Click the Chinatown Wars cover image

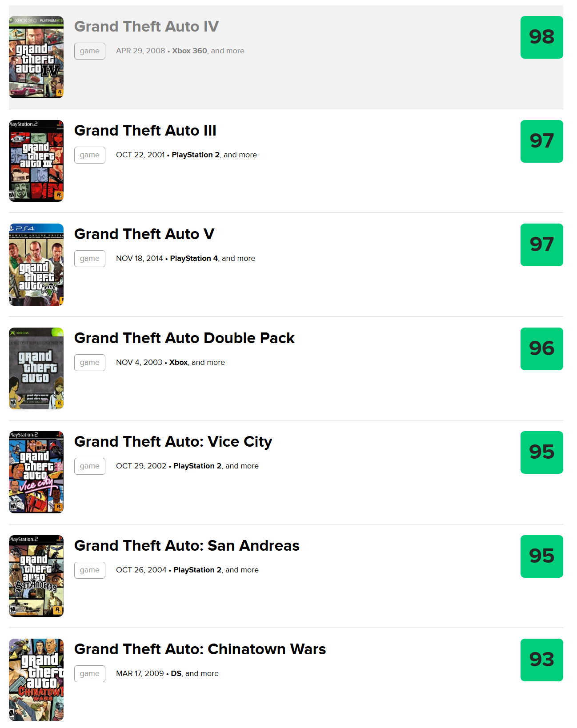36,680
